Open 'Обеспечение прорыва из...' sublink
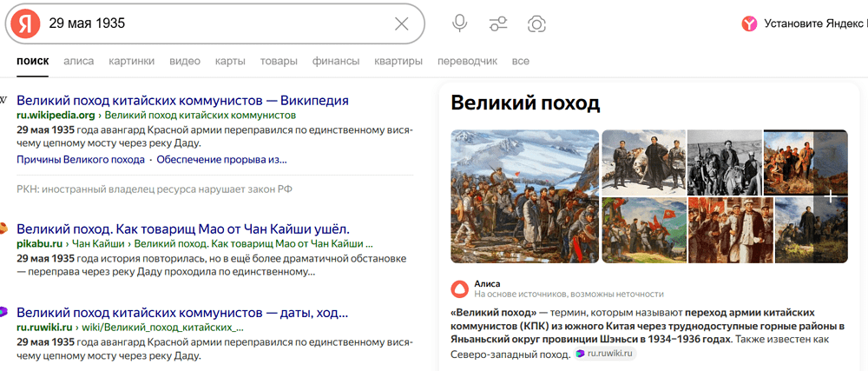The image size is (868, 371). click(221, 160)
